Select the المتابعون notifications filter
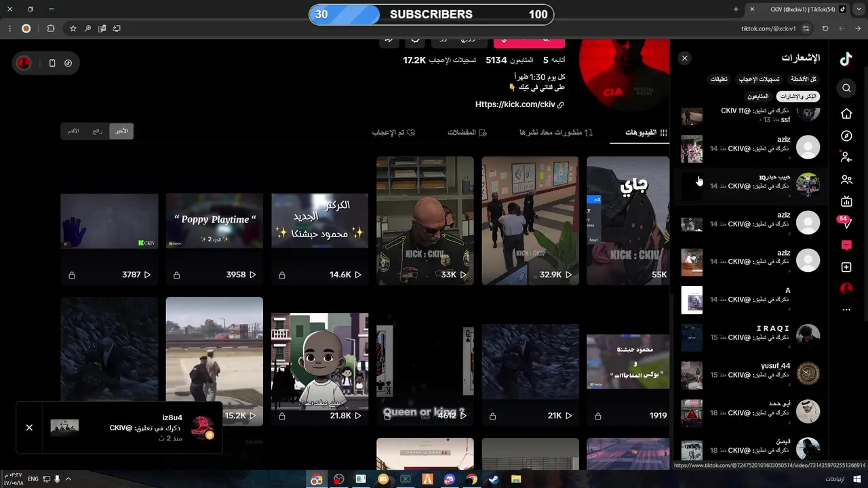This screenshot has width=868, height=488. coord(758,96)
